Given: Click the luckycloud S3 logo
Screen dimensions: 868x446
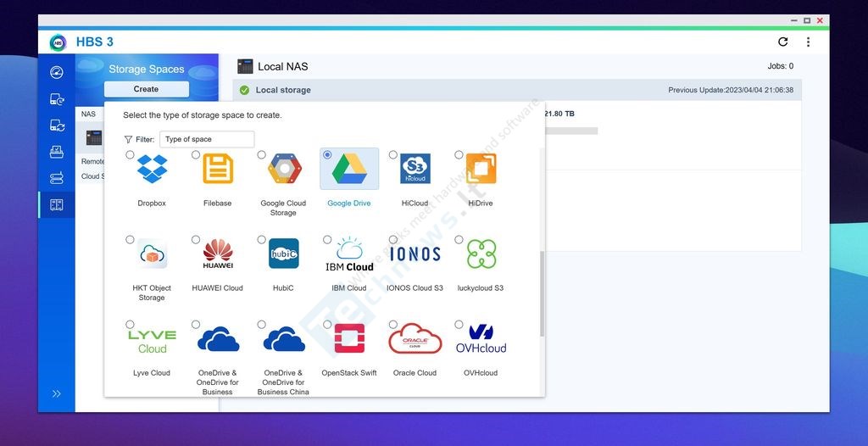Looking at the screenshot, I should tap(481, 254).
